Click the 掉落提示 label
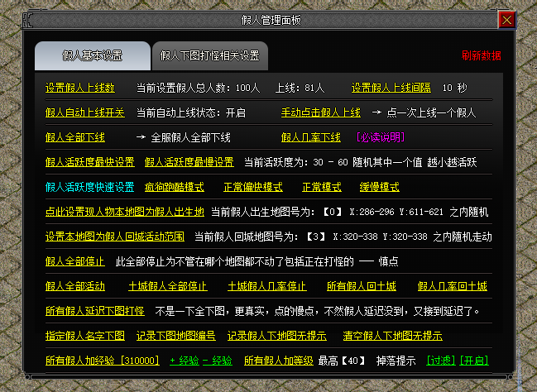 (x=396, y=361)
